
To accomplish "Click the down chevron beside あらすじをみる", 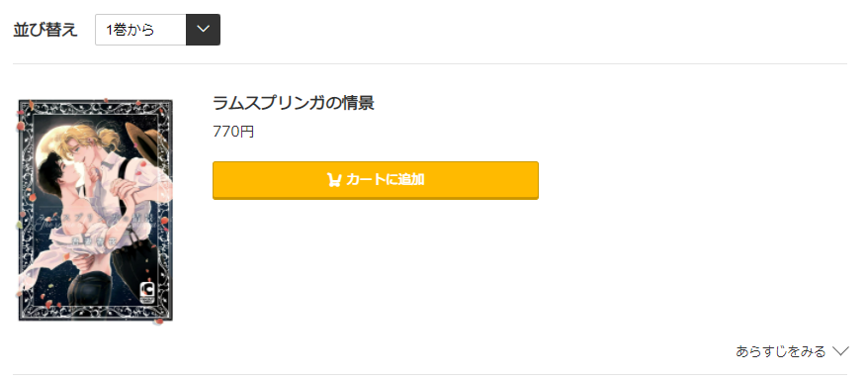I will click(x=840, y=351).
